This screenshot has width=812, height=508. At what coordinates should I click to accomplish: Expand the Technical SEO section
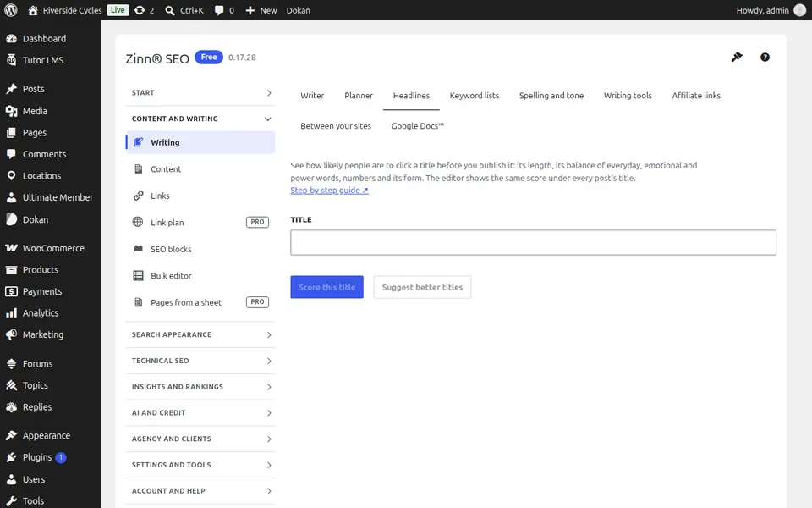(200, 361)
